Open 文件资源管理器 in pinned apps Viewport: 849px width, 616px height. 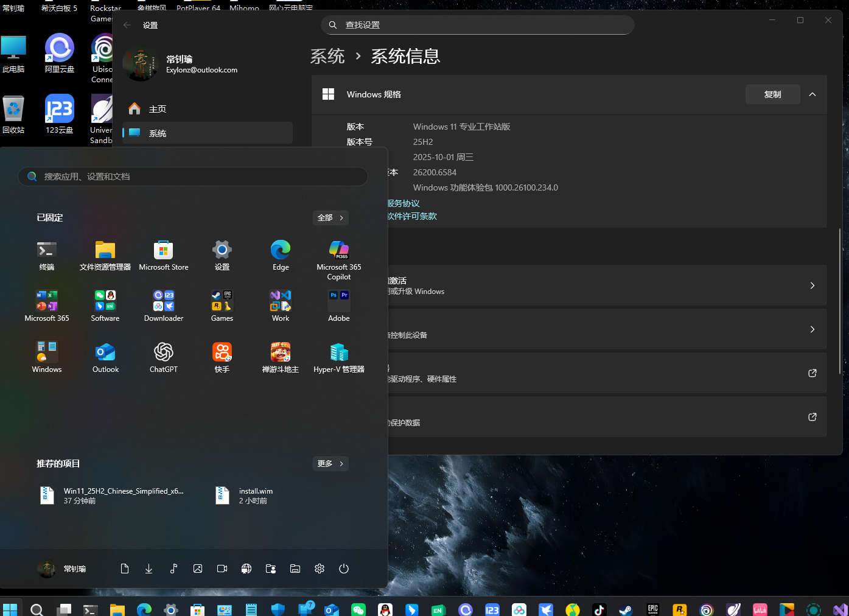click(x=105, y=255)
